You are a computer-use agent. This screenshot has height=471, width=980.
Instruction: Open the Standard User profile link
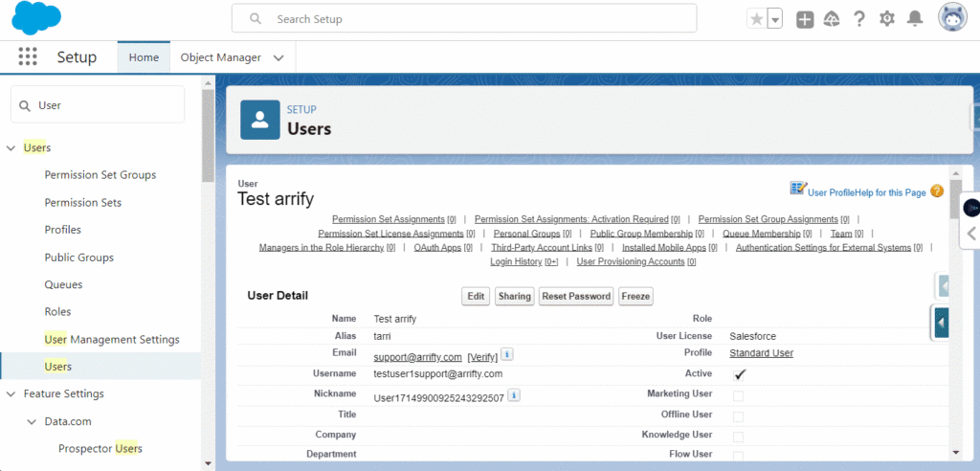761,354
